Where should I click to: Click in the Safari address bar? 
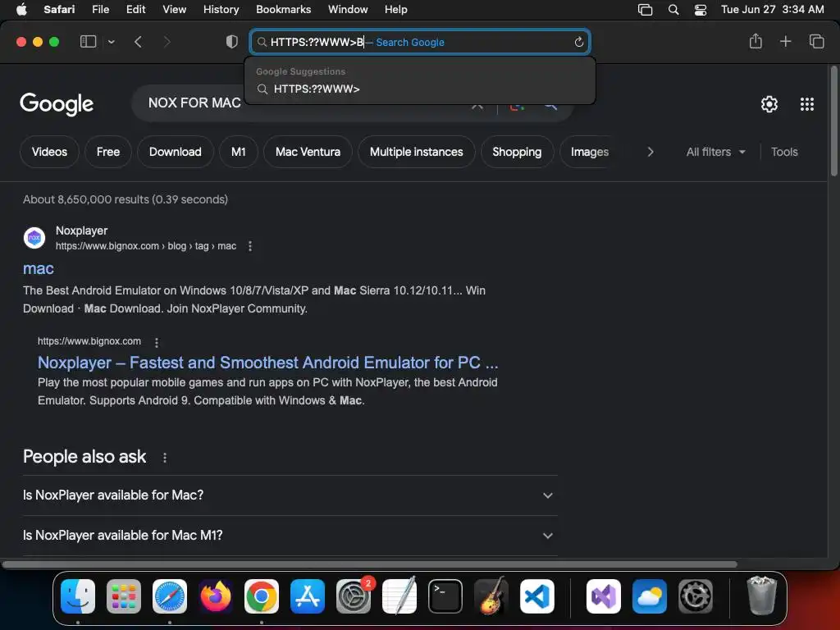point(420,42)
